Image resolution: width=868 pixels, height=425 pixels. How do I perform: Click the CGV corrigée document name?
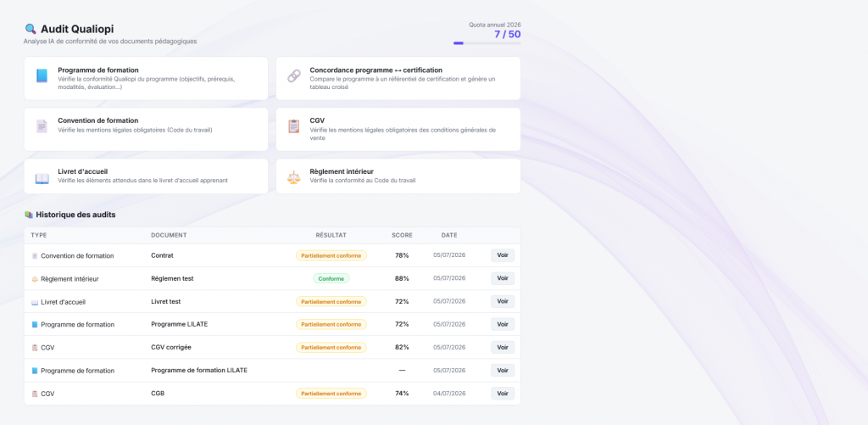(x=171, y=348)
